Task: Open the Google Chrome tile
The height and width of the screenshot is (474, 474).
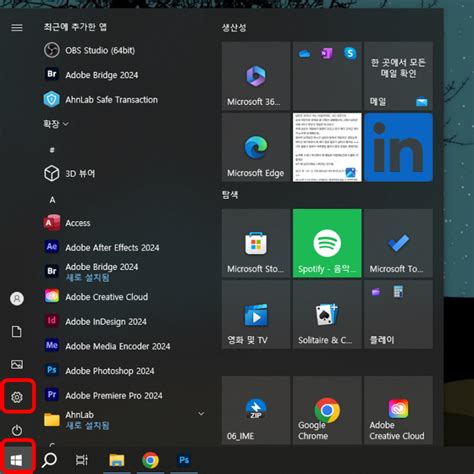Action: click(x=327, y=410)
